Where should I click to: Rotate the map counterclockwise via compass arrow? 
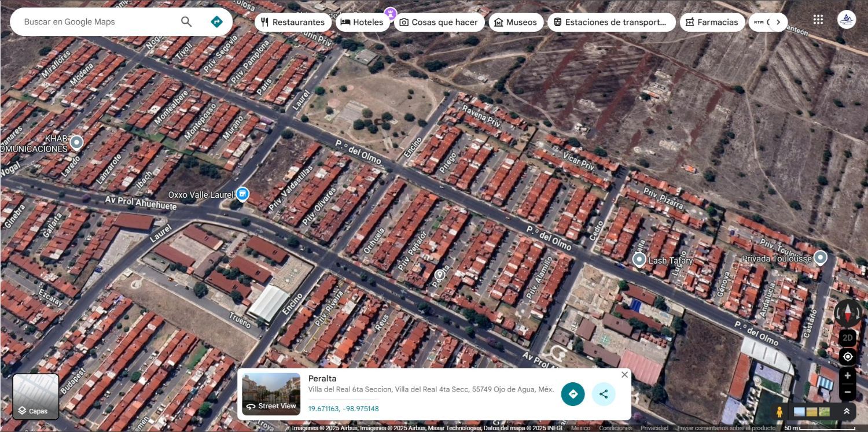pos(838,313)
